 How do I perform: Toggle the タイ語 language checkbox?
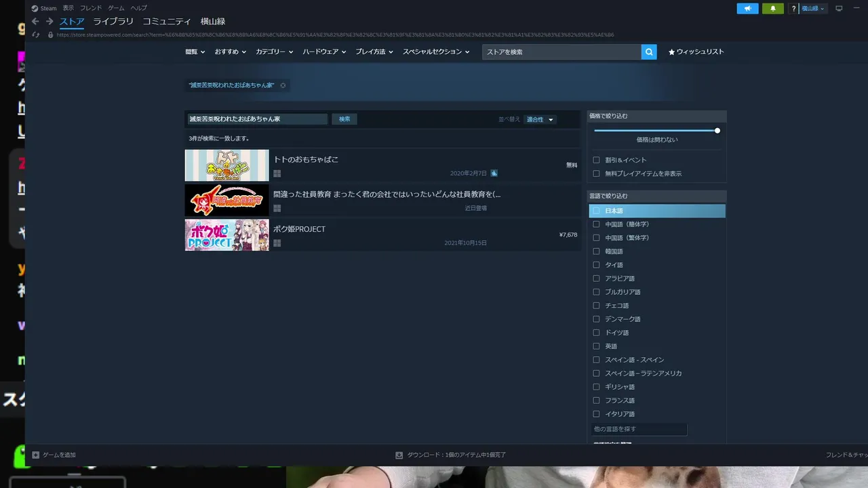click(597, 265)
